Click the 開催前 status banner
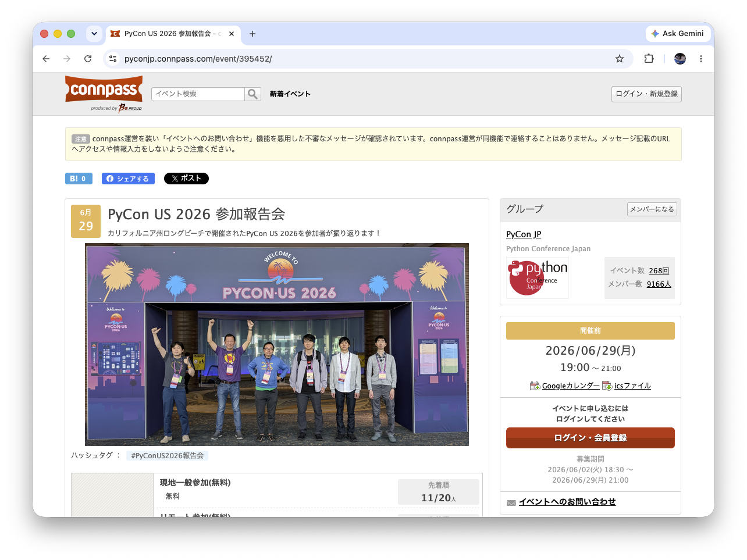 pyautogui.click(x=591, y=331)
